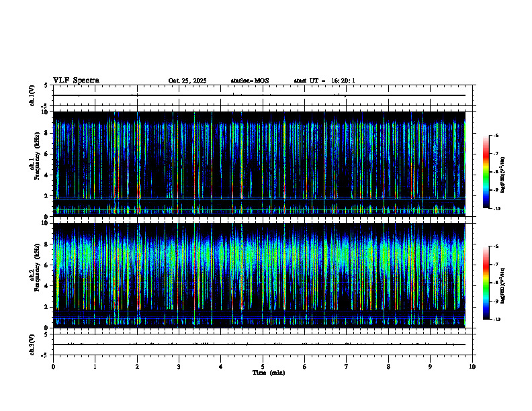Select the "start UT = 16:20: 1" text
Screen dimensions: 532x411
coord(324,81)
